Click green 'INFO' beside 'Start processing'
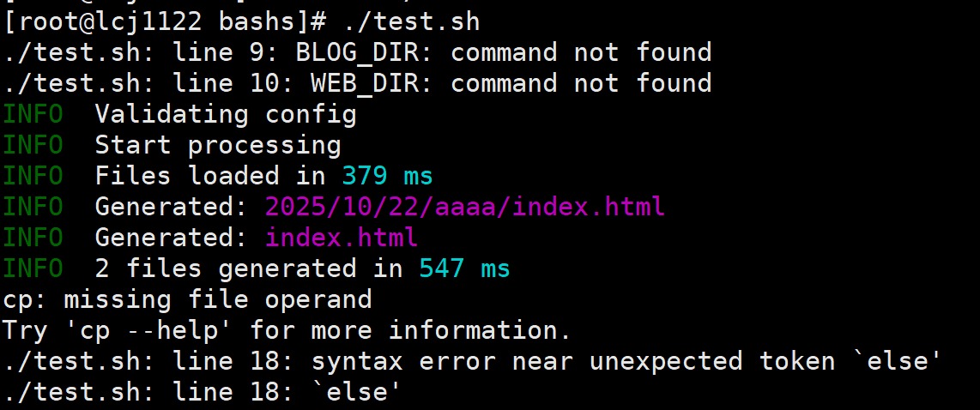The image size is (980, 410). 33,145
